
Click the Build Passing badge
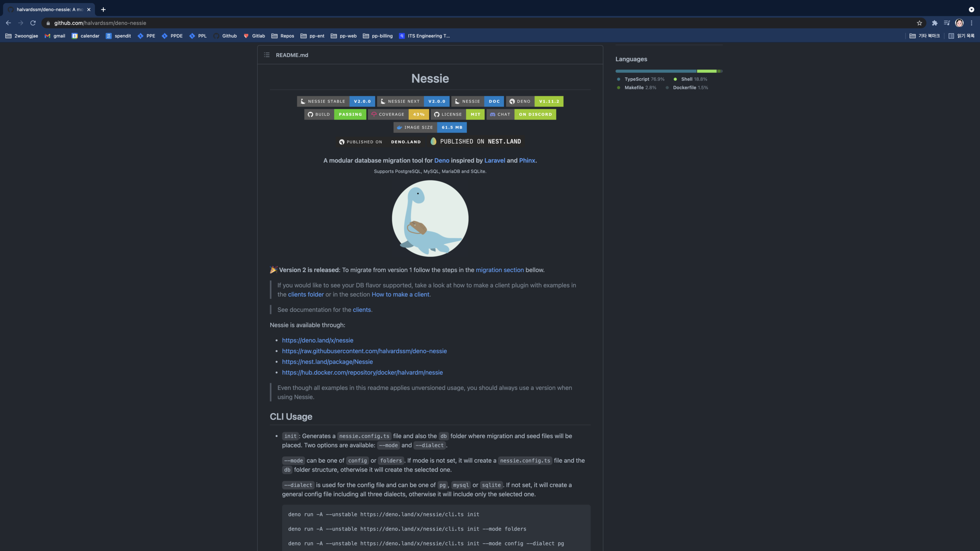pos(335,114)
